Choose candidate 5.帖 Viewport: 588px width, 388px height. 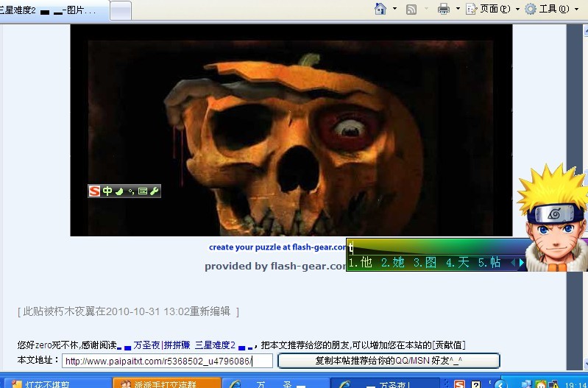click(x=489, y=262)
